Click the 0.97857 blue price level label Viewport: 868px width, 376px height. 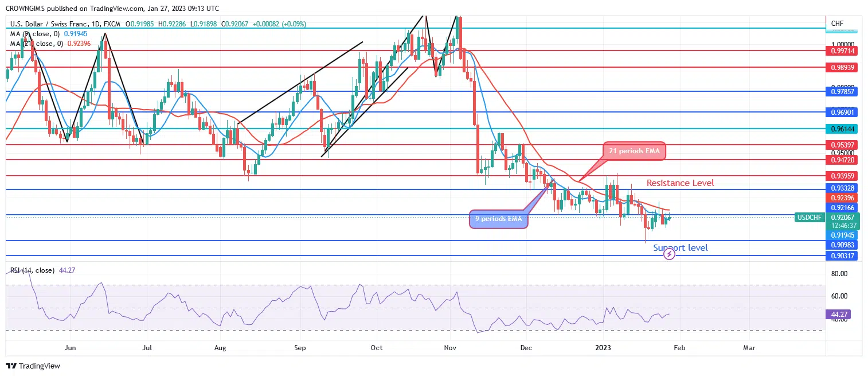coord(842,91)
